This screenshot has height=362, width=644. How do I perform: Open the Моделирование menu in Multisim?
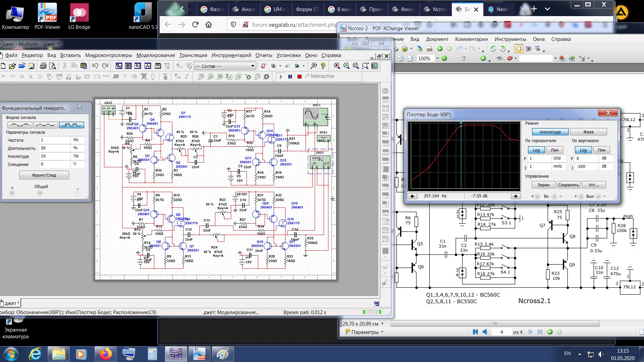(156, 55)
